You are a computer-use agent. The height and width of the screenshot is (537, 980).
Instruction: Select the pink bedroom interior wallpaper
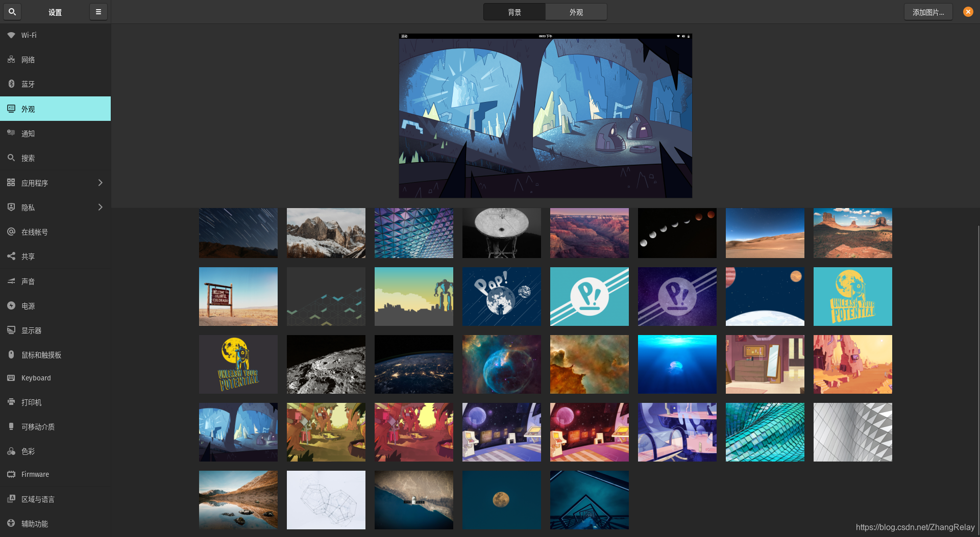pyautogui.click(x=765, y=364)
